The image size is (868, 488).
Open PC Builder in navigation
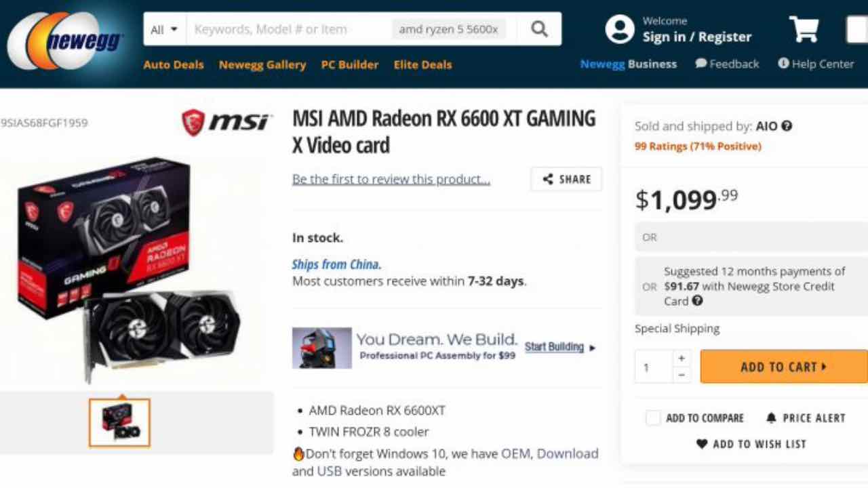point(350,64)
